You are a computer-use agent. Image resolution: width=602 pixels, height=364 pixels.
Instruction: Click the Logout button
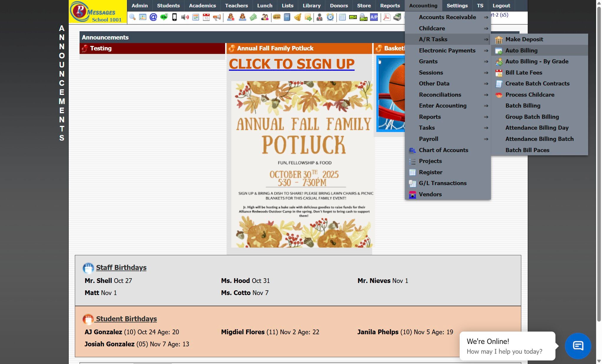coord(501,6)
